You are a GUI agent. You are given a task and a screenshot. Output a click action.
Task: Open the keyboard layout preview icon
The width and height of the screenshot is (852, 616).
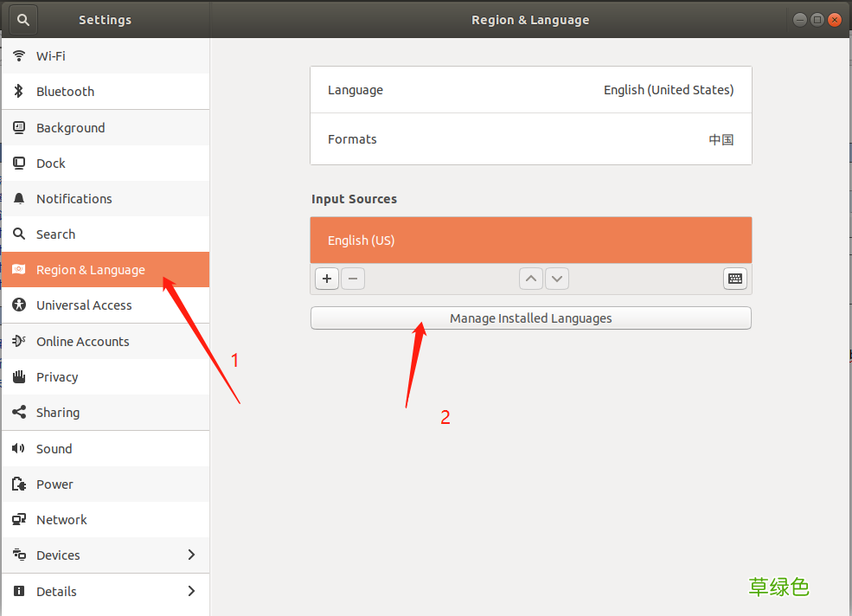(734, 278)
